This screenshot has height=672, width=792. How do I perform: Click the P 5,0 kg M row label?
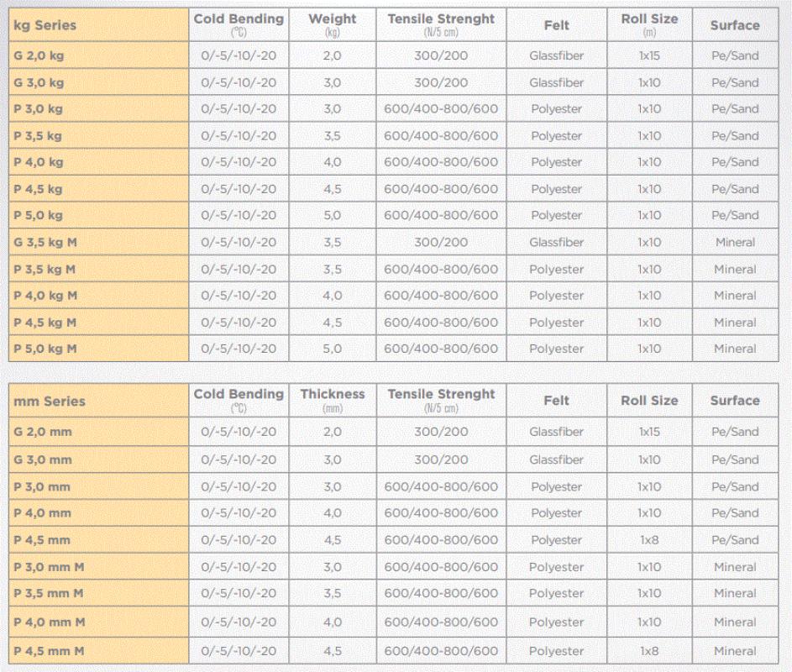45,349
